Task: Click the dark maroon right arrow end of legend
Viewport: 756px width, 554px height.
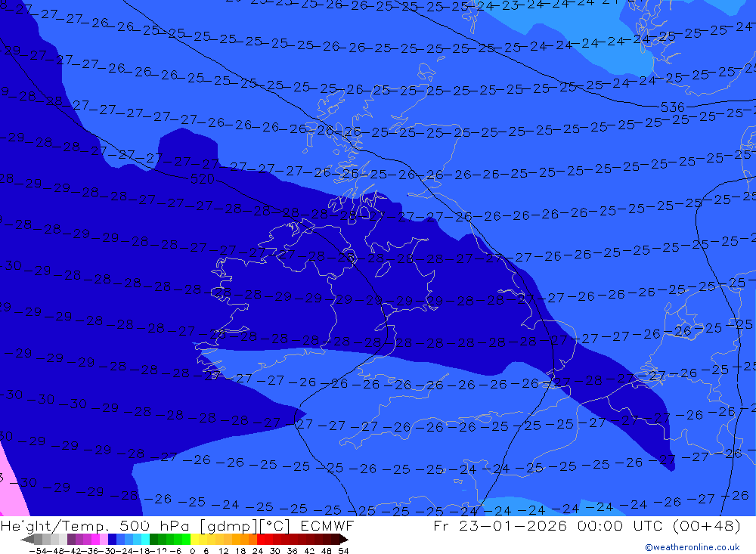Action: (x=344, y=540)
